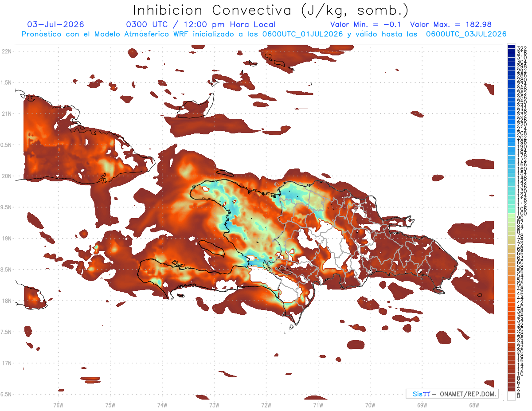Screen dimensions: 532x411
Task: Click the 'Valor Max. = 182.98' readout
Action: pyautogui.click(x=451, y=25)
